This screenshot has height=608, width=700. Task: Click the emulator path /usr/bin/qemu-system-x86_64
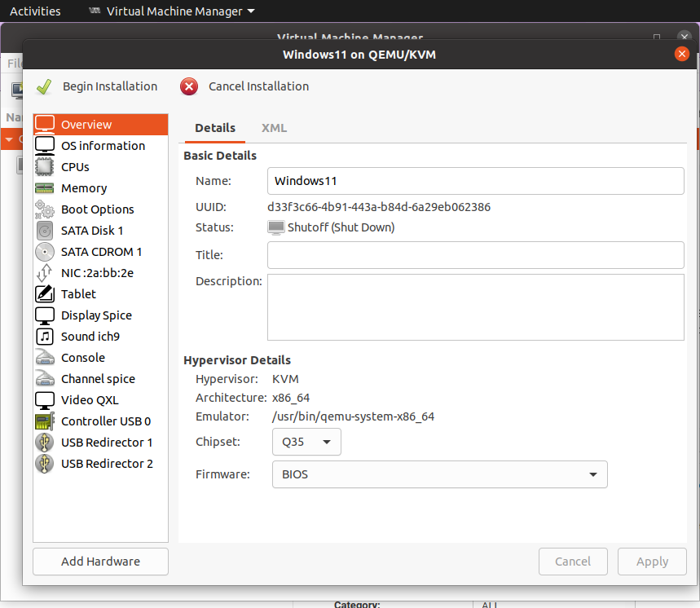click(x=353, y=416)
